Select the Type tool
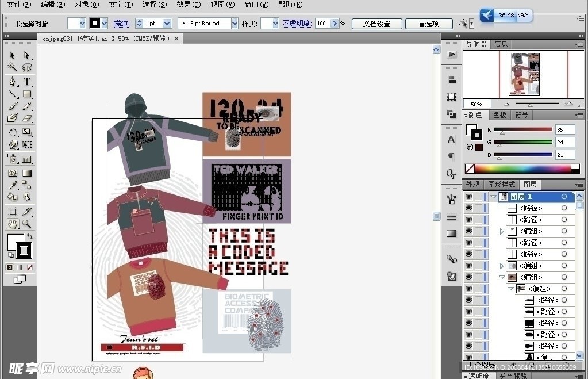Viewport: 588px width, 379px height. pyautogui.click(x=26, y=82)
